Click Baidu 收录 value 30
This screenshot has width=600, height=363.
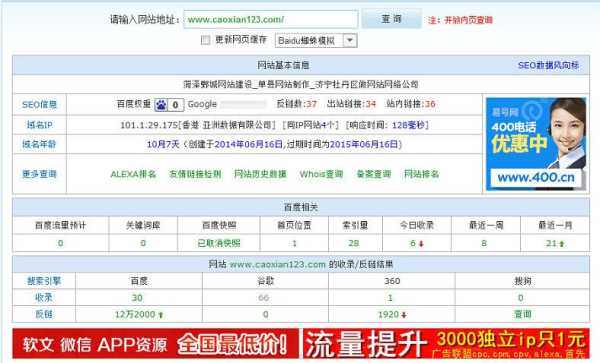[137, 298]
